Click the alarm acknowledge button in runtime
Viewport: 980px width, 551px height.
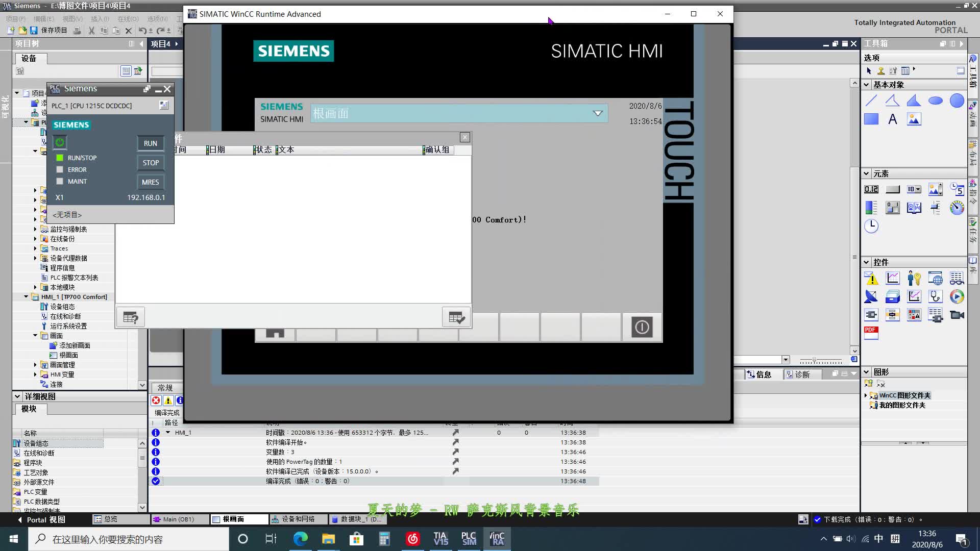pyautogui.click(x=456, y=317)
